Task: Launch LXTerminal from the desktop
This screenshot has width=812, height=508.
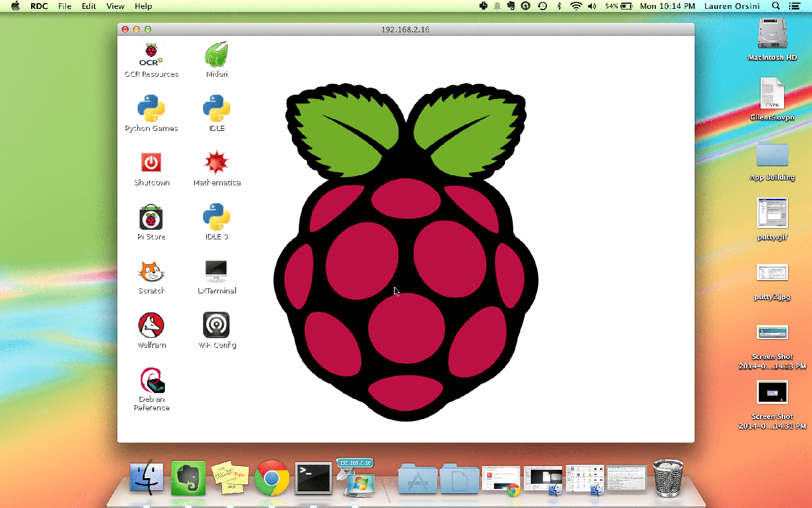Action: (216, 272)
